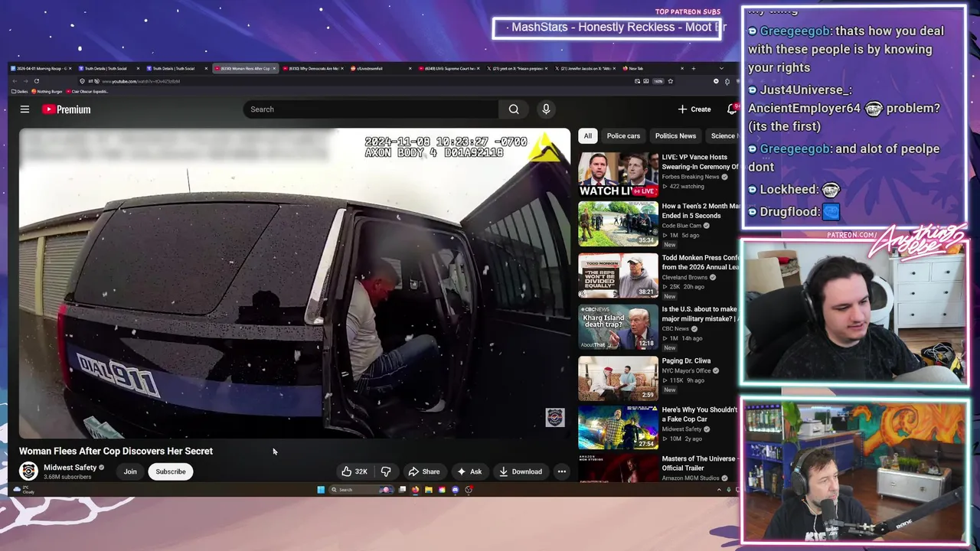
Task: Switch to Why Democrats Are browser tab
Action: 314,68
